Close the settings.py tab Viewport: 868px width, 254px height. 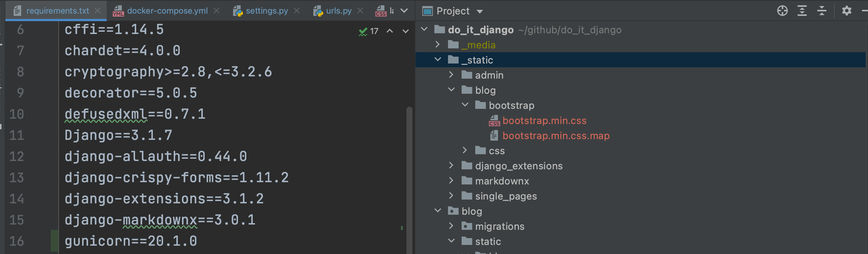pos(297,11)
